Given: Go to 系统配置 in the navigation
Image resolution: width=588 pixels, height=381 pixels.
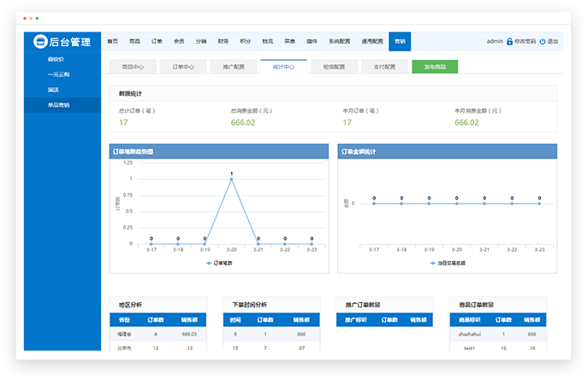Looking at the screenshot, I should point(340,41).
